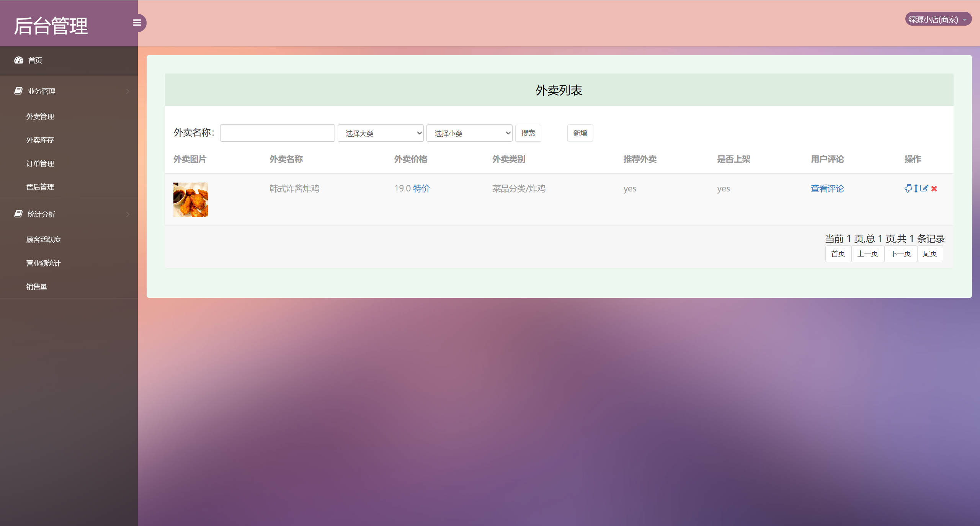Click the fried chicken dish thumbnail
This screenshot has height=526, width=980.
(x=190, y=199)
